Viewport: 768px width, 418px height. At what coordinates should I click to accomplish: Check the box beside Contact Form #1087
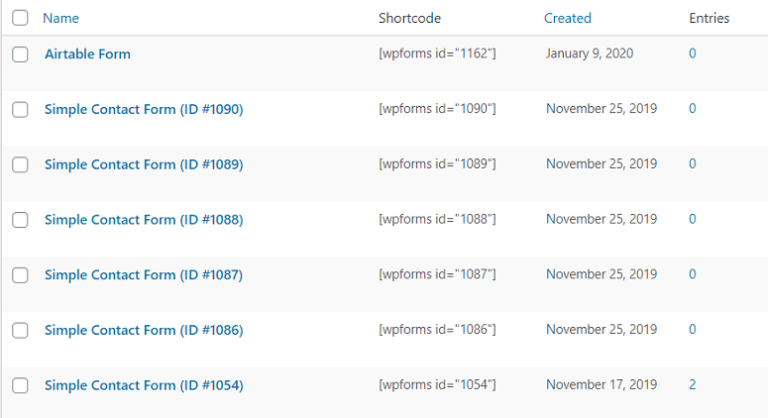click(20, 275)
